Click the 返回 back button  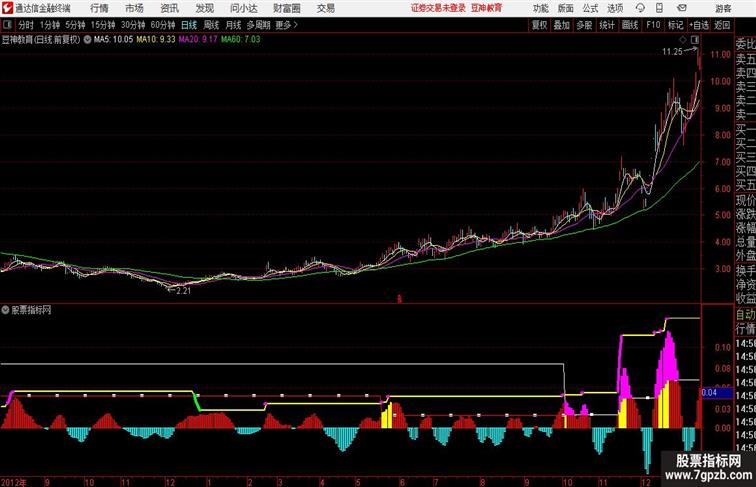[722, 25]
